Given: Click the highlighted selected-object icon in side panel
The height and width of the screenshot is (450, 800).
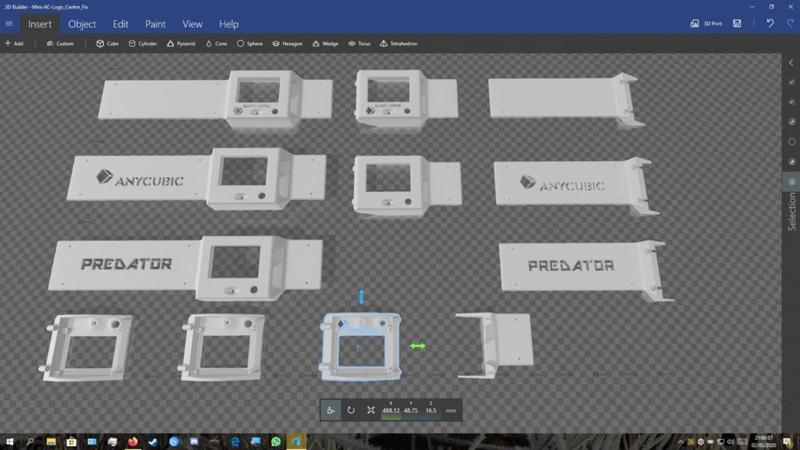Looking at the screenshot, I should pos(792,182).
